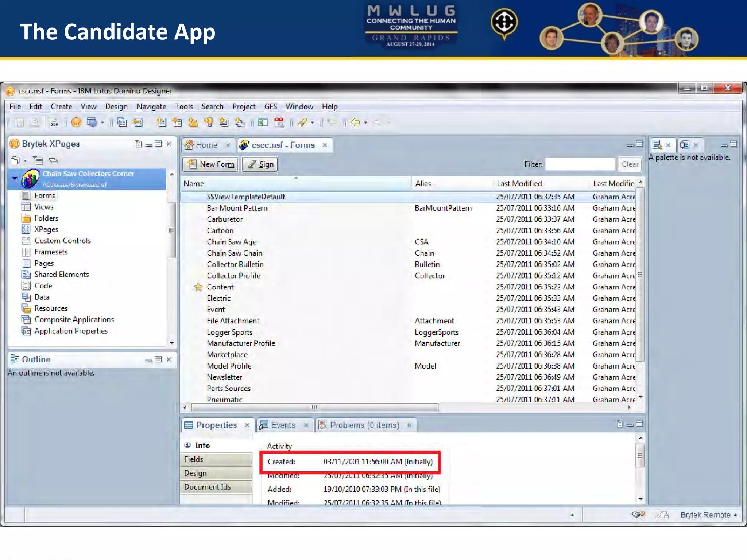Select Custom Controls in the navigator
The height and width of the screenshot is (560, 747).
pyautogui.click(x=62, y=241)
